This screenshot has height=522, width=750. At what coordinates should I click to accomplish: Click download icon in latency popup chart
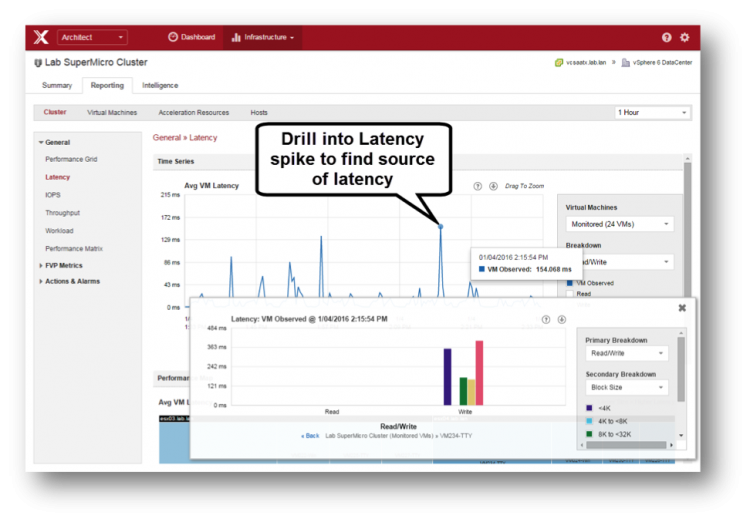pos(562,320)
